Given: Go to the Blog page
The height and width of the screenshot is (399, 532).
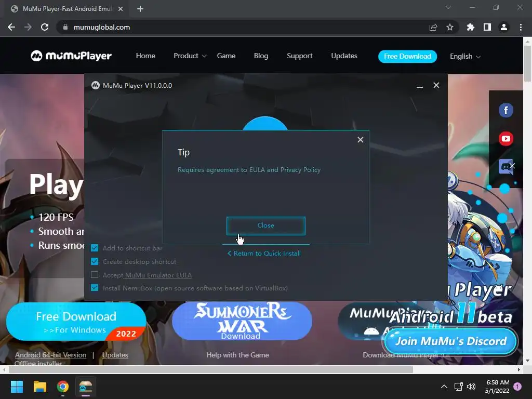Looking at the screenshot, I should tap(261, 56).
